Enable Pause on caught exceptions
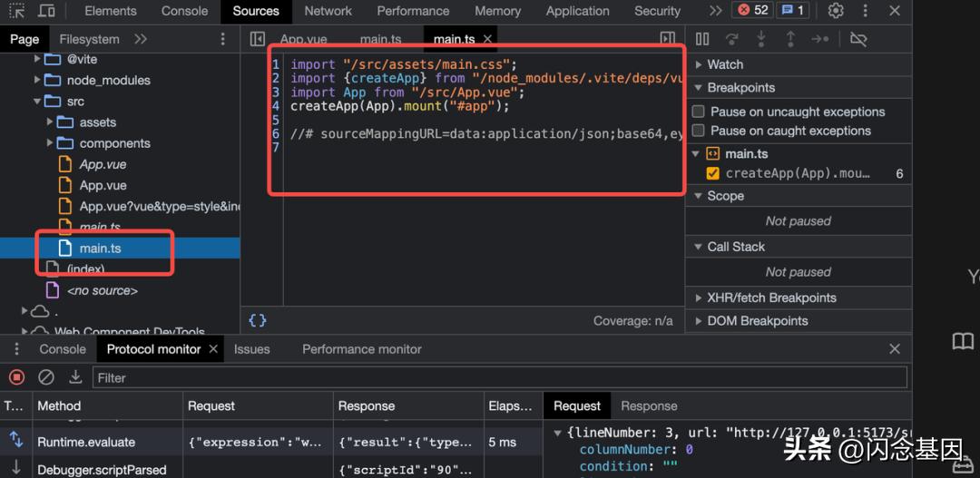980x478 pixels. (699, 131)
